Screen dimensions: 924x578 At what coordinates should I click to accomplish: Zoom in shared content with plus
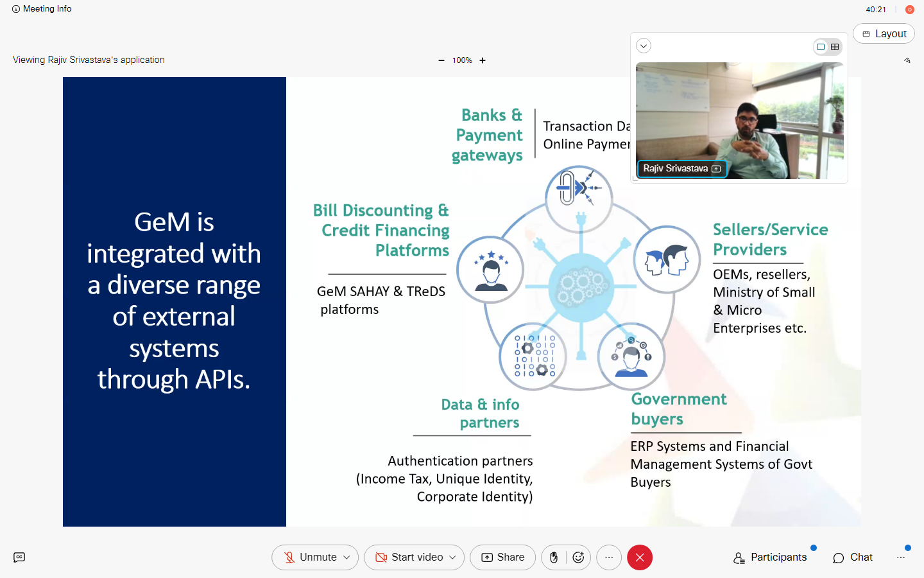tap(483, 60)
